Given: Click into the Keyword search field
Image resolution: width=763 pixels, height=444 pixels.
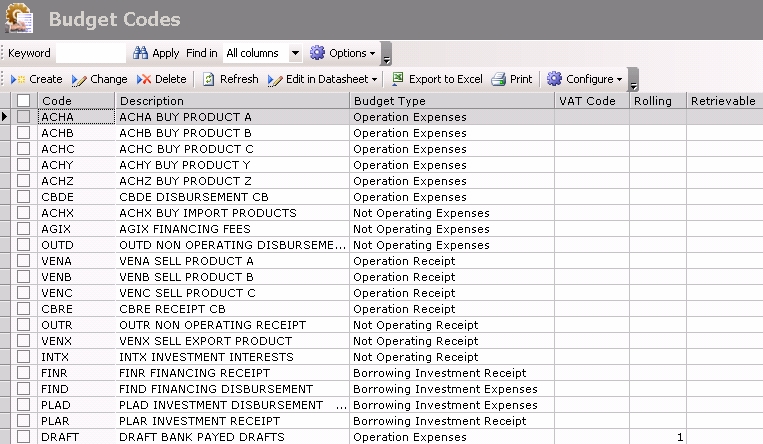Looking at the screenshot, I should pos(90,53).
